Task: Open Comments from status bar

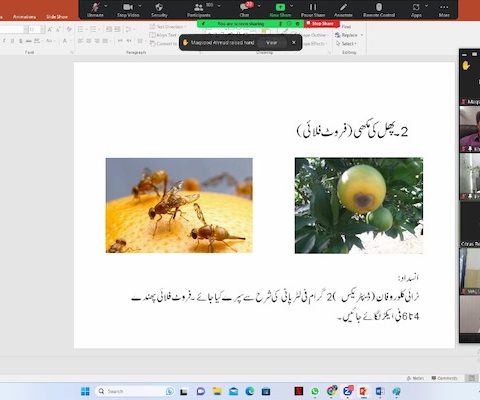Action: click(444, 378)
